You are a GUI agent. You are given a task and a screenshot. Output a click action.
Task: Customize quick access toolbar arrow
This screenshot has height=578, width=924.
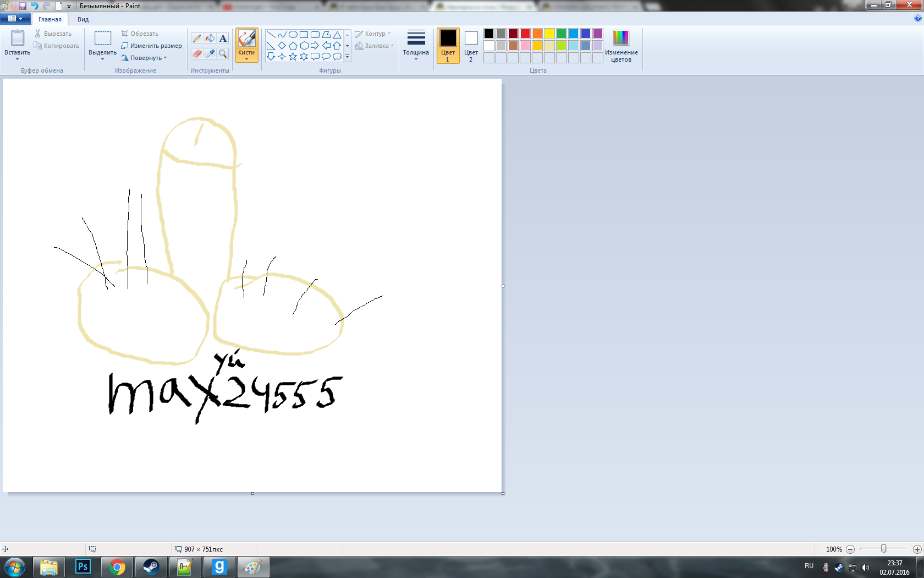coord(69,7)
